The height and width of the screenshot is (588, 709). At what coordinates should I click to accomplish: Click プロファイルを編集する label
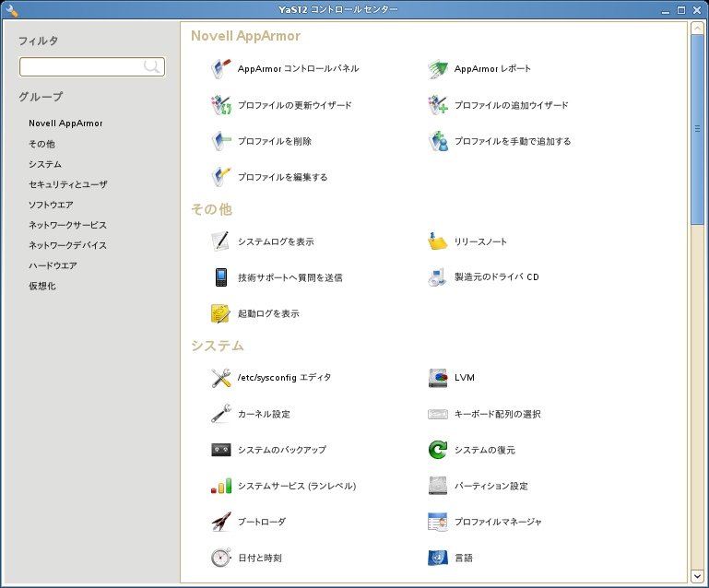[x=283, y=177]
